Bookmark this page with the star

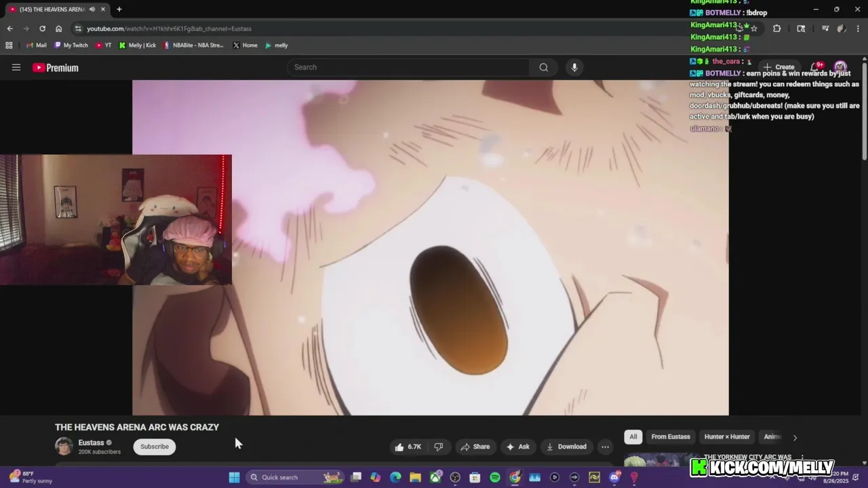tap(753, 28)
